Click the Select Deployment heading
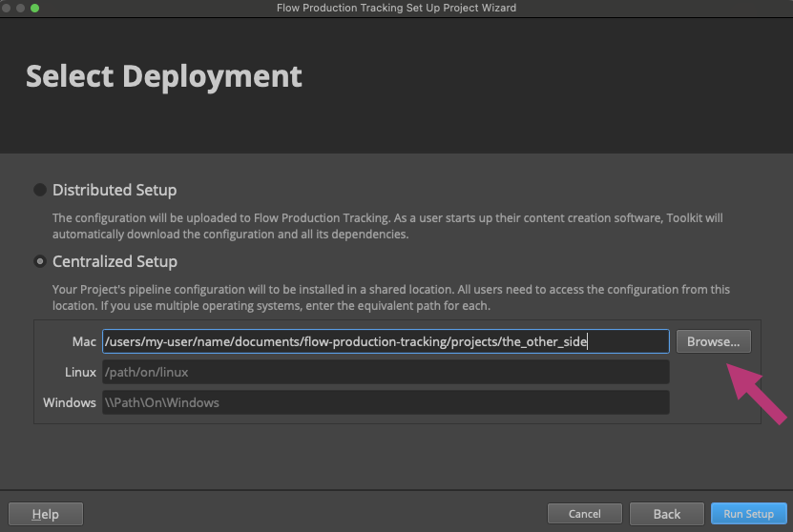 click(164, 76)
